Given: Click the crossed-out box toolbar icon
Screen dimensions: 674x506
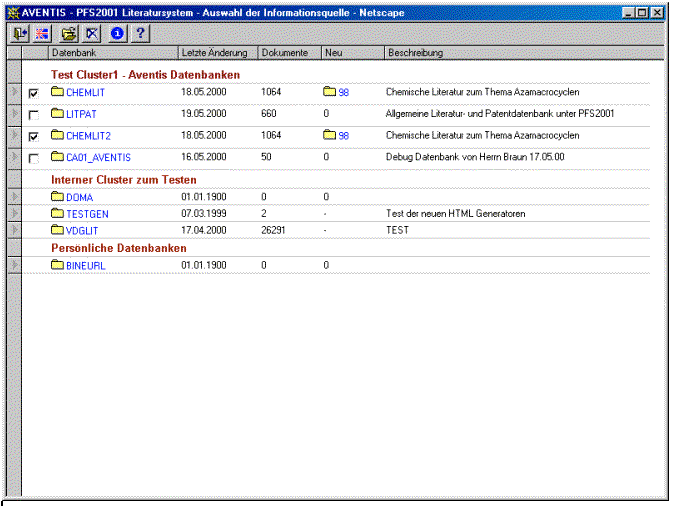Looking at the screenshot, I should (92, 33).
